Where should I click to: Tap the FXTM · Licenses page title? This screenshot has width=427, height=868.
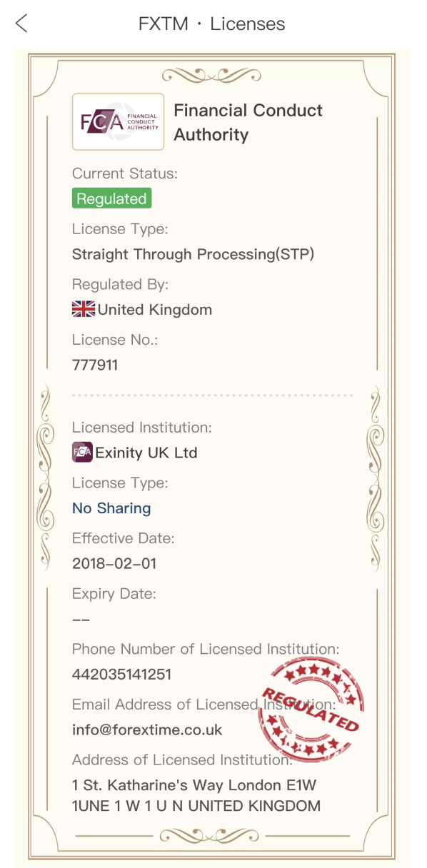[212, 24]
